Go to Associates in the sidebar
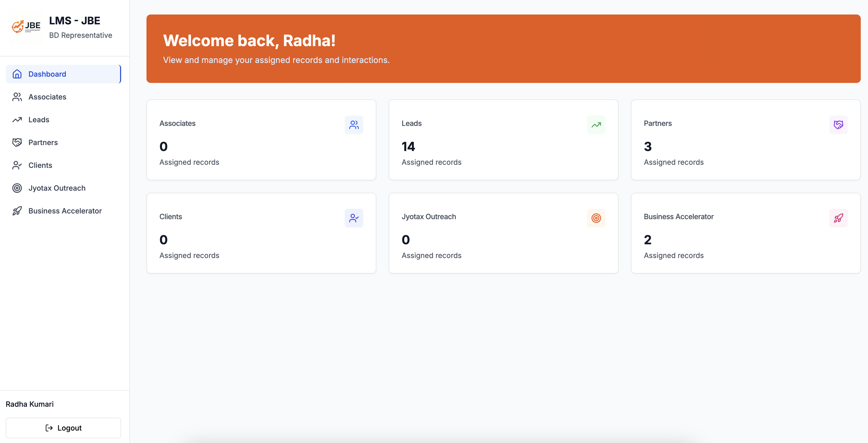This screenshot has width=868, height=443. click(x=63, y=97)
